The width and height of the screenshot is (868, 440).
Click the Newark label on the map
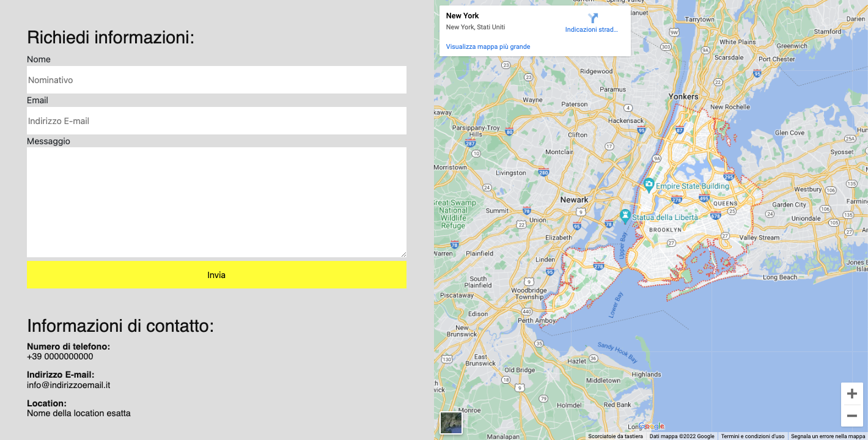pyautogui.click(x=574, y=199)
